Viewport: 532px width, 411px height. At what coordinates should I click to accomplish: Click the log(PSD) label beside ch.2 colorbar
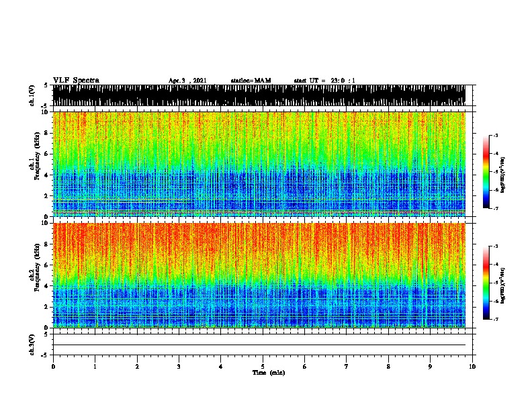click(x=503, y=285)
